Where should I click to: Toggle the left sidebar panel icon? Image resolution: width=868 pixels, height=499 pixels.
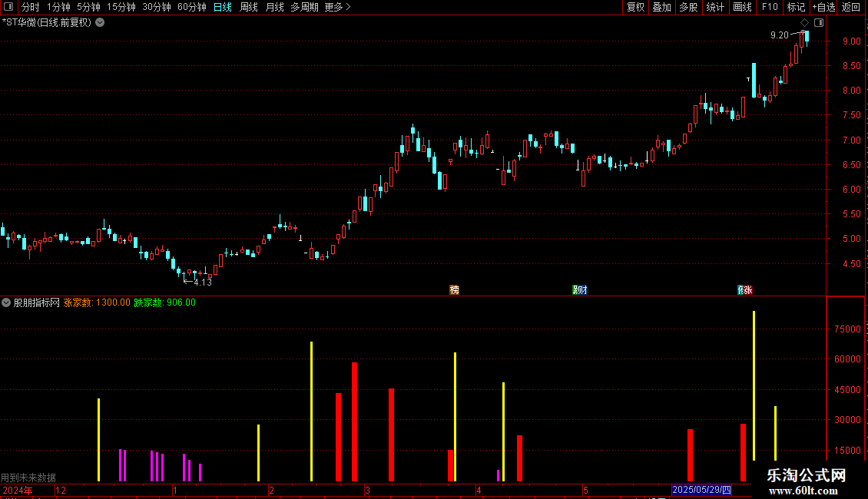click(x=8, y=7)
